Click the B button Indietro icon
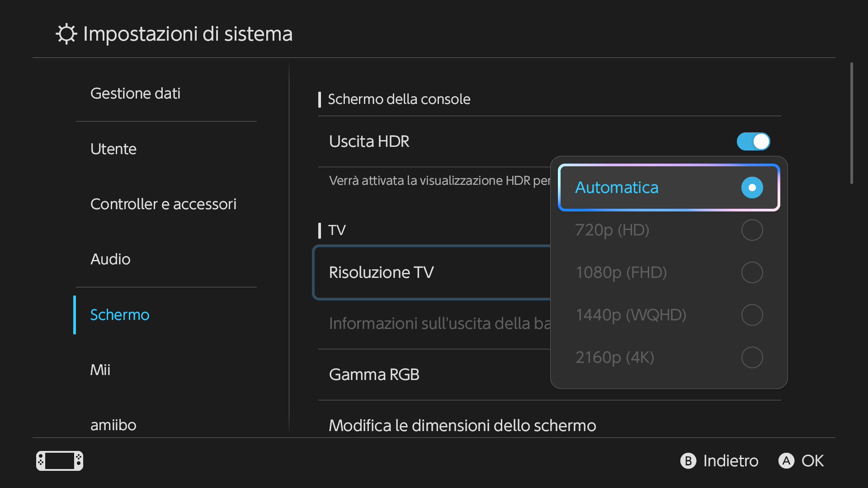This screenshot has height=488, width=868. [688, 461]
